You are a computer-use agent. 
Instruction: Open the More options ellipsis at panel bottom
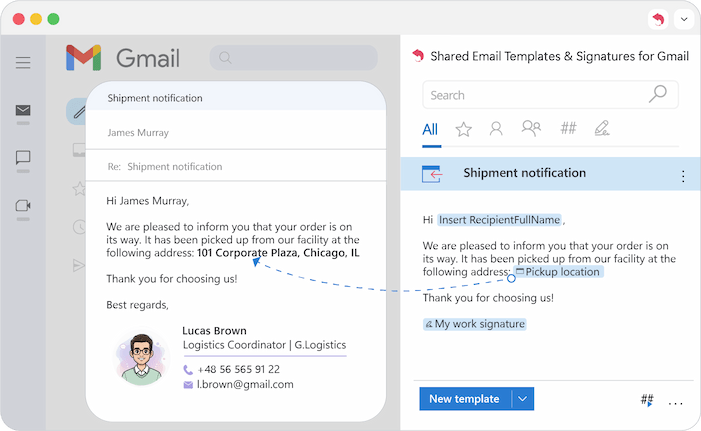point(676,403)
